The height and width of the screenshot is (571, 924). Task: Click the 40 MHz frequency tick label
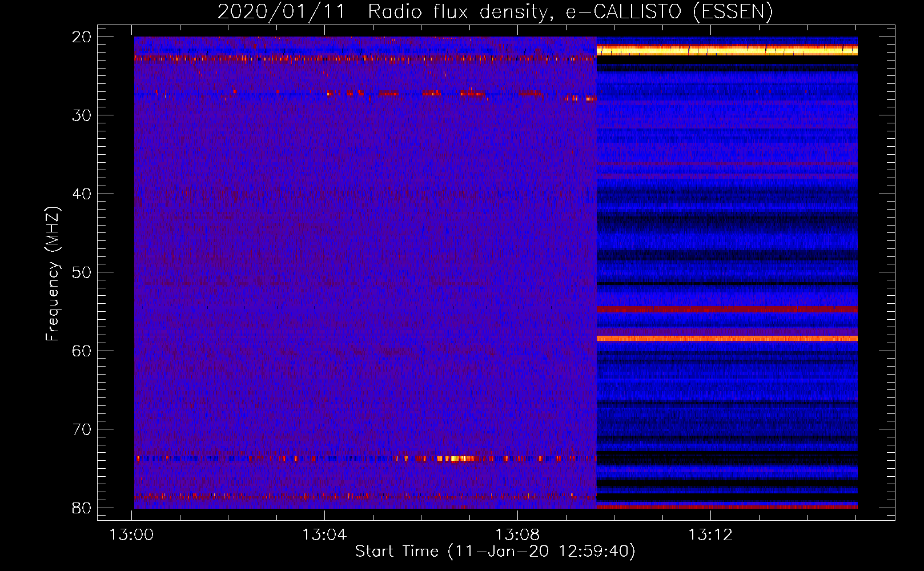tap(82, 194)
